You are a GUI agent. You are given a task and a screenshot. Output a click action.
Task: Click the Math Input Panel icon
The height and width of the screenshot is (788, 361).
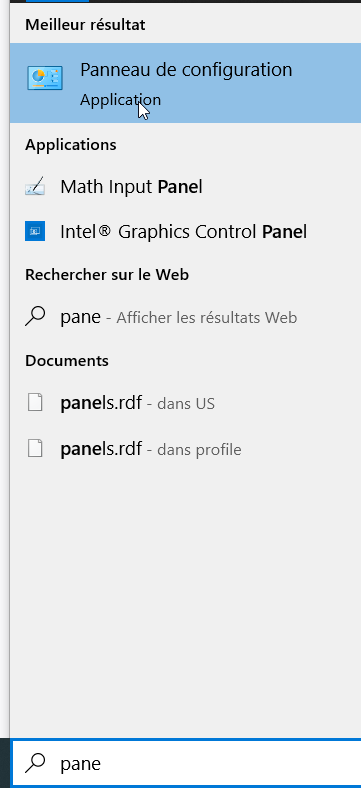point(35,187)
